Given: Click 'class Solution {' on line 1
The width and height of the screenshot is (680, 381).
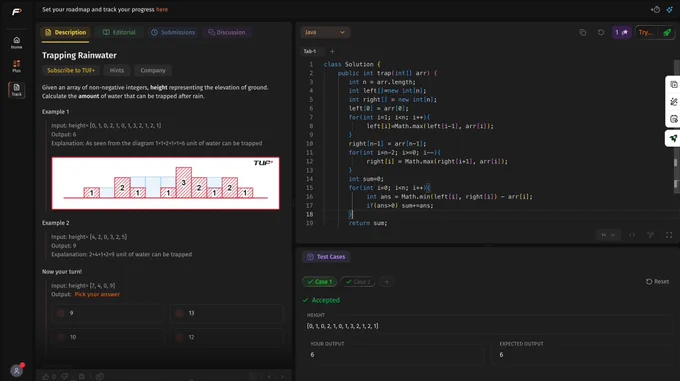Looking at the screenshot, I should [352, 64].
